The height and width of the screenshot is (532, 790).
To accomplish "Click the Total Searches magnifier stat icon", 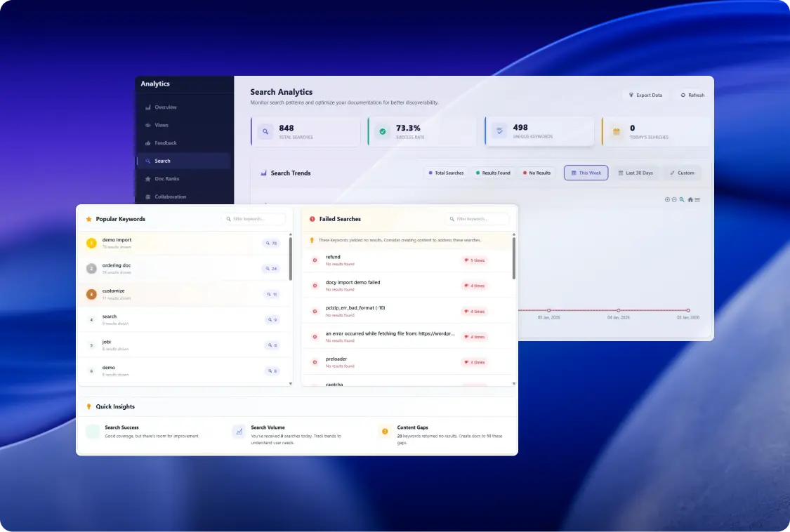I will [265, 131].
